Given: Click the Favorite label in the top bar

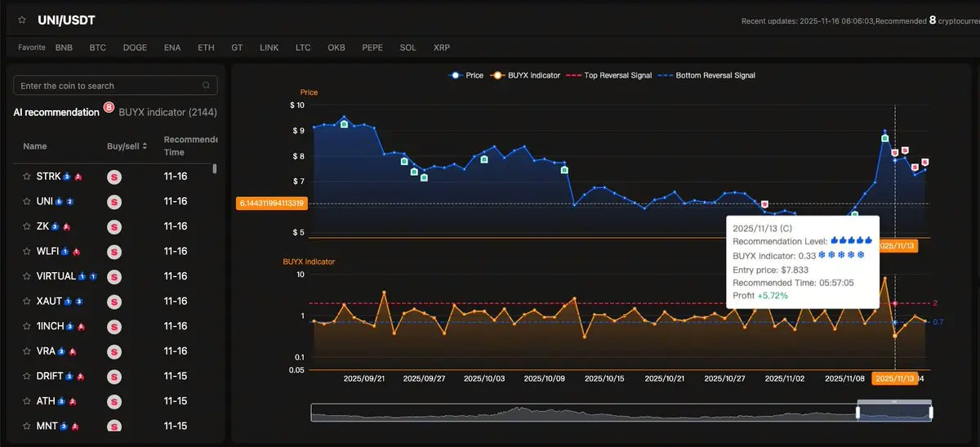Looking at the screenshot, I should (32, 47).
